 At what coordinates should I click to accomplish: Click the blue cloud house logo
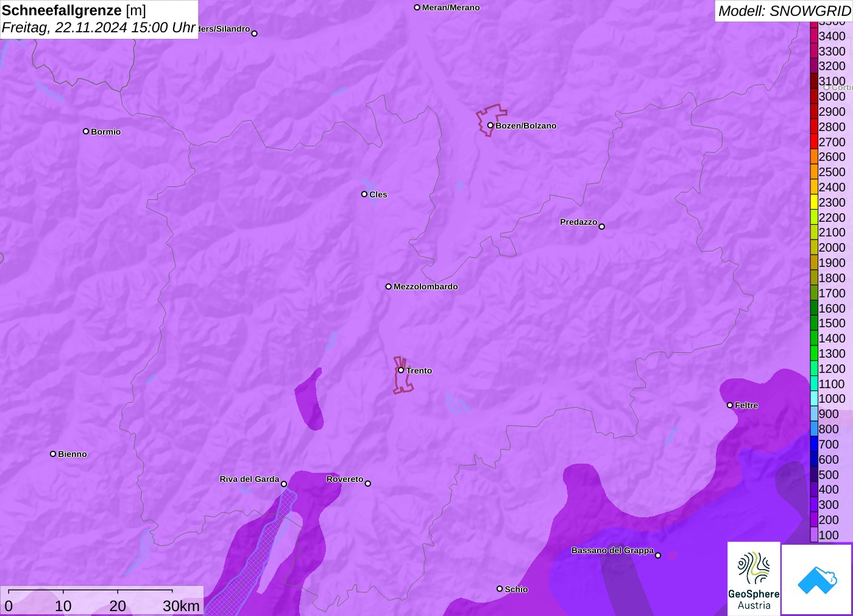817,579
